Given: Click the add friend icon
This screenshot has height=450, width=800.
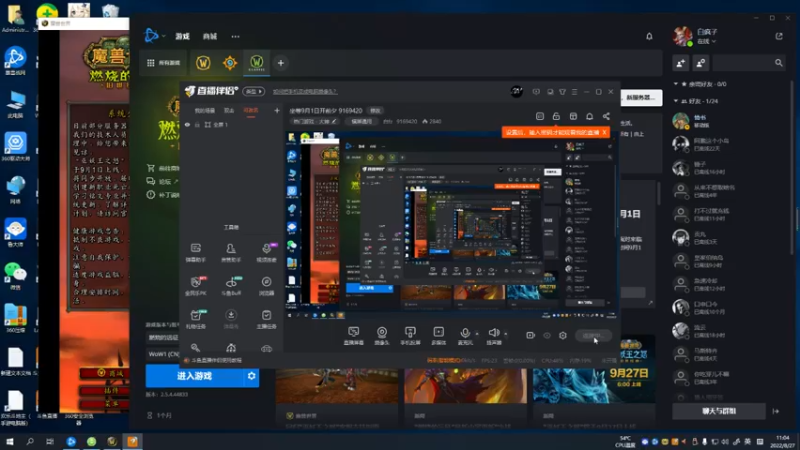Looking at the screenshot, I should tap(681, 63).
